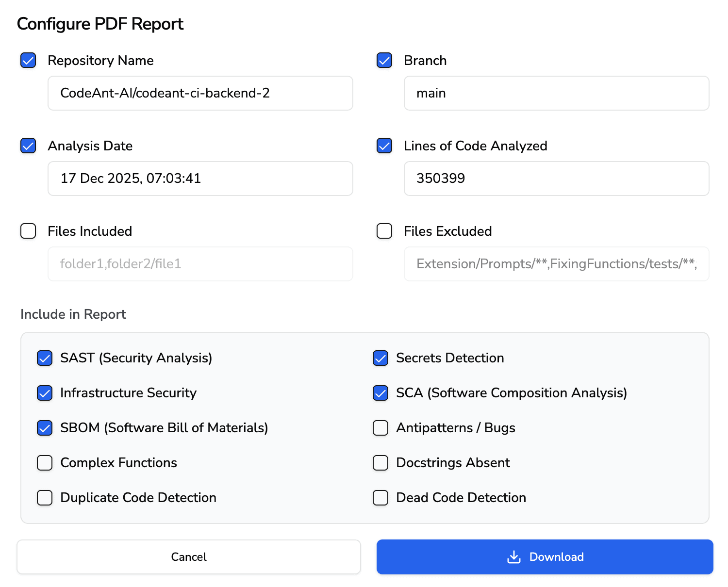Uncheck Lines of Code Analyzed
This screenshot has width=728, height=587.
(x=384, y=146)
